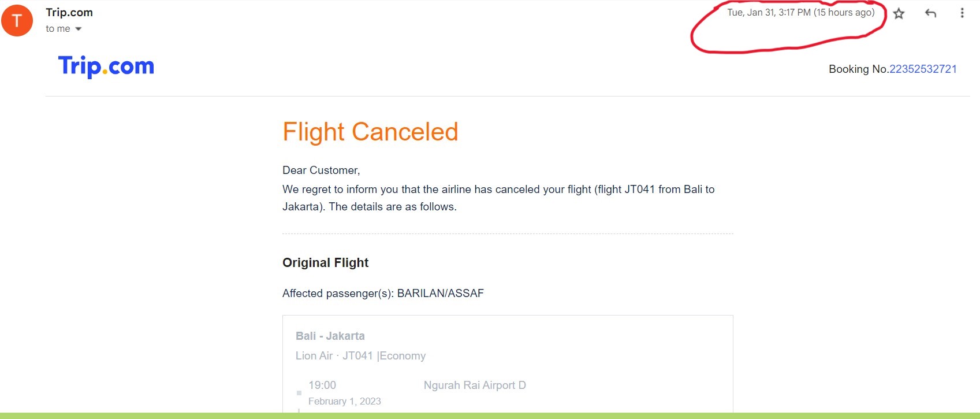Click the Flight Canceled heading
This screenshot has height=419, width=980.
click(370, 132)
